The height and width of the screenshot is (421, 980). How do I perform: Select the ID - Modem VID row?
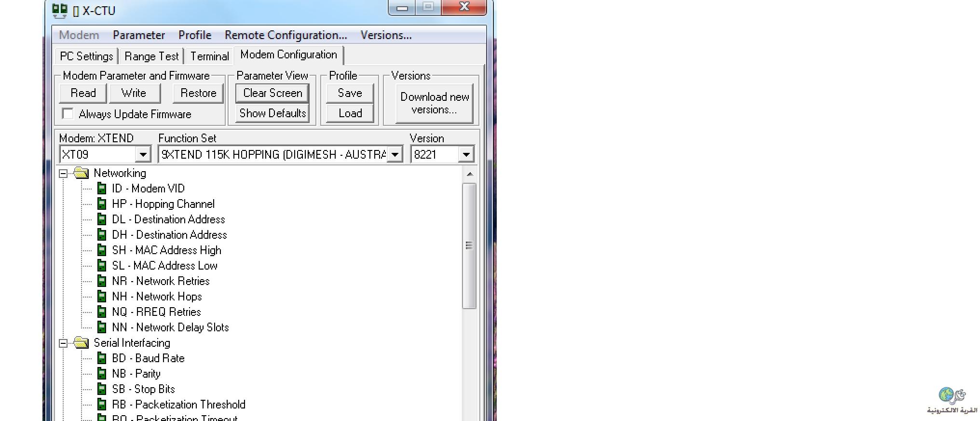point(148,189)
